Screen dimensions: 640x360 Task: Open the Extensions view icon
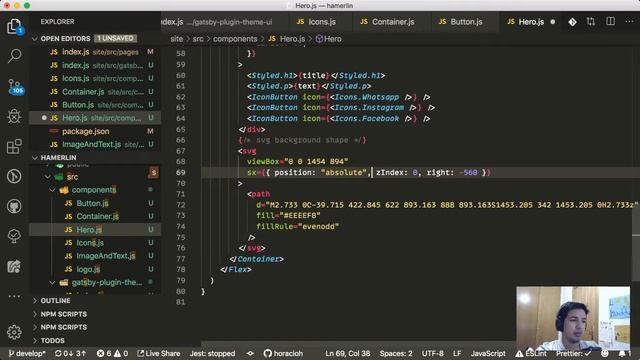tap(14, 146)
